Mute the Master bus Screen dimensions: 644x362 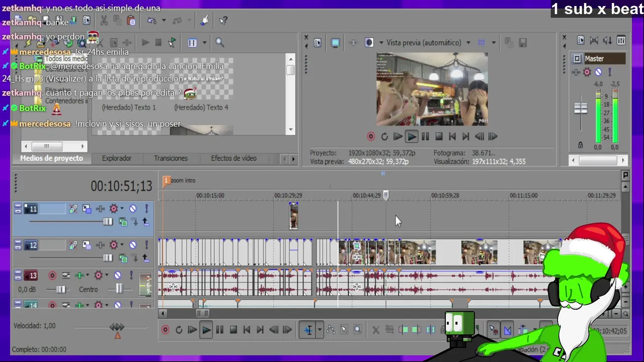[x=598, y=72]
